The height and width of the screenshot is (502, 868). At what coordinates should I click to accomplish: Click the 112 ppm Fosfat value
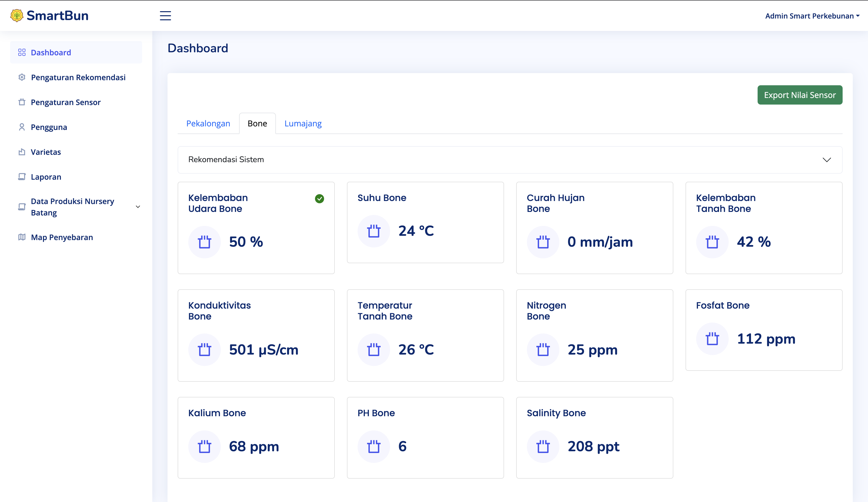point(766,339)
